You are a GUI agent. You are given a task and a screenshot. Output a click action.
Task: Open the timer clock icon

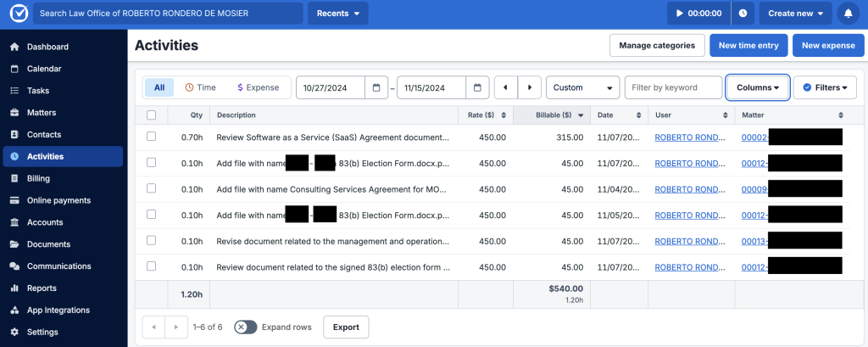point(743,14)
